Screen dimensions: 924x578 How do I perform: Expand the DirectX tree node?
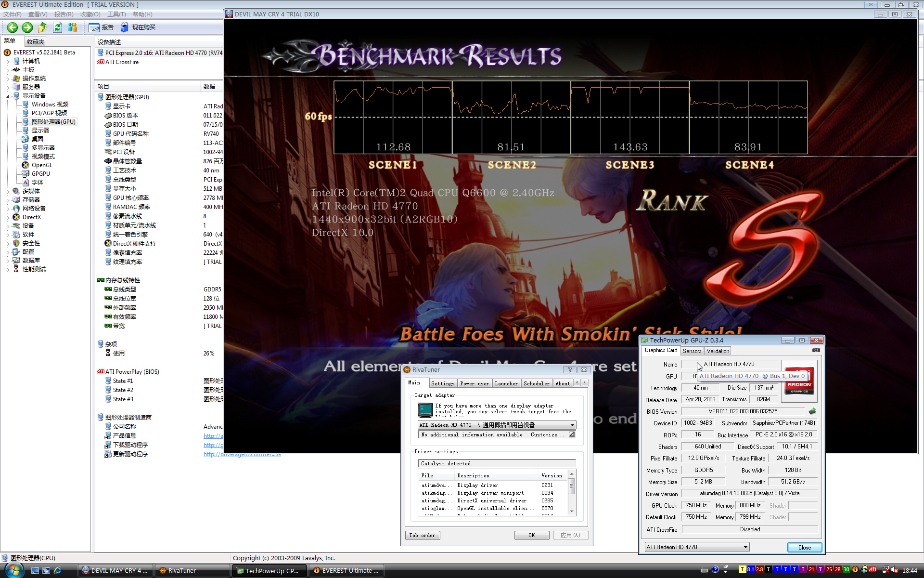8,218
